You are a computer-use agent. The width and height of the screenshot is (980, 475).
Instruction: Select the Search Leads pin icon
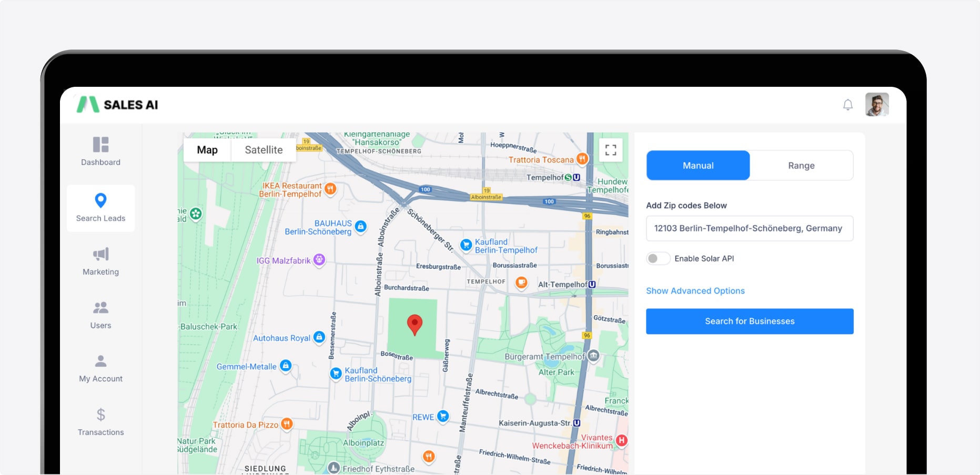100,200
